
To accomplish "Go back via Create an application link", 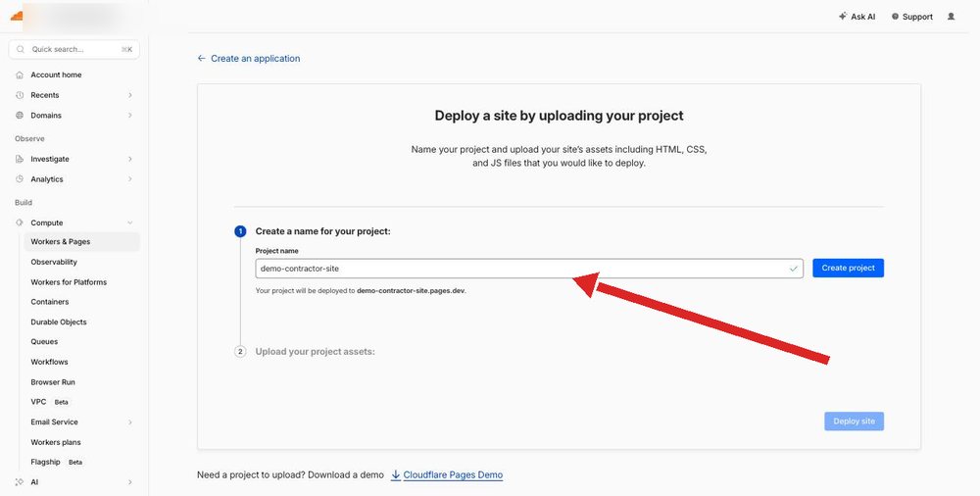I will [255, 58].
